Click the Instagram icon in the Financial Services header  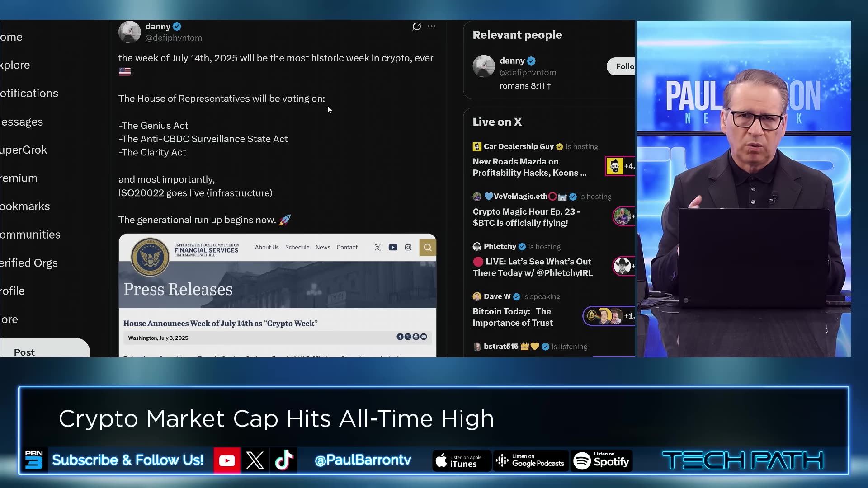pyautogui.click(x=408, y=248)
